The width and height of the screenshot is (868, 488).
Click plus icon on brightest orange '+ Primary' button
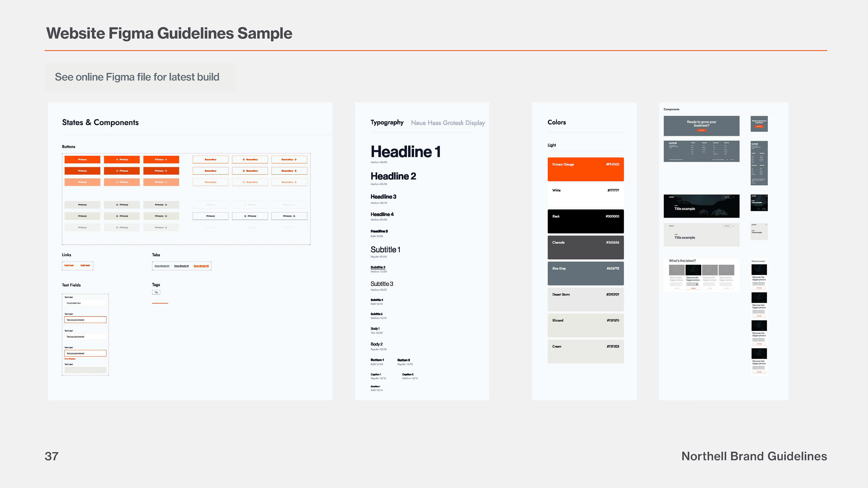pos(117,159)
